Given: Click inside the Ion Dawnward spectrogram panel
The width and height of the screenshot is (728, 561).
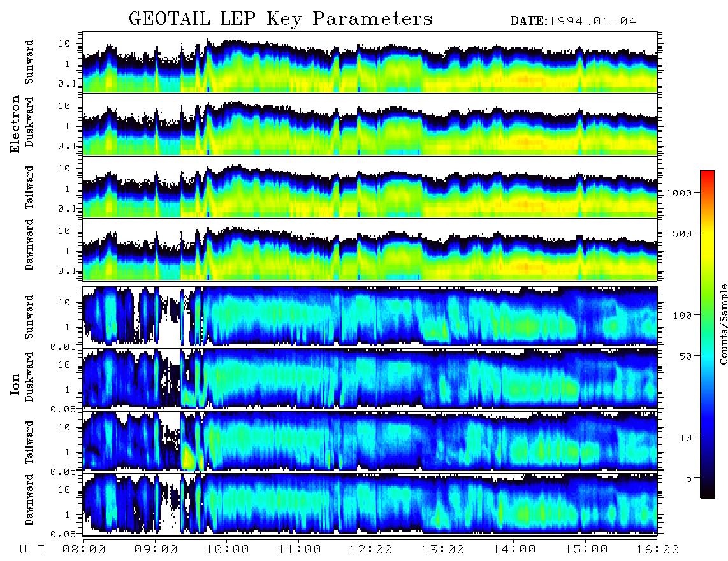Looking at the screenshot, I should point(370,504).
